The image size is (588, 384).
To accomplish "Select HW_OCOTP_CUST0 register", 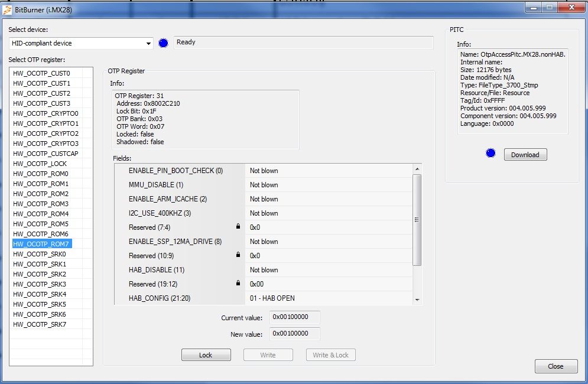I will click(x=41, y=73).
